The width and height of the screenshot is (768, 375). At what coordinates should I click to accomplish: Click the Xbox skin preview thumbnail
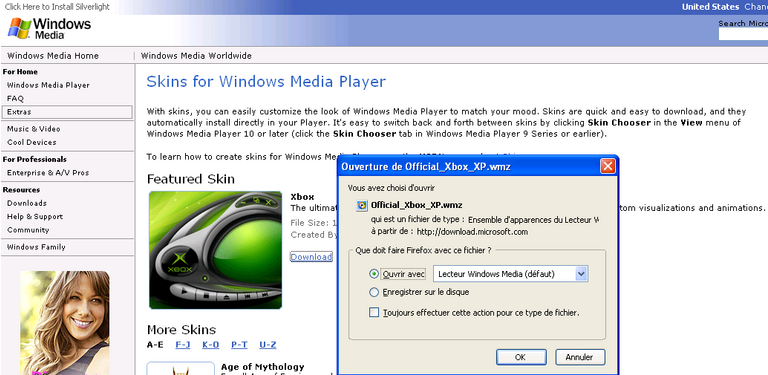tap(216, 250)
